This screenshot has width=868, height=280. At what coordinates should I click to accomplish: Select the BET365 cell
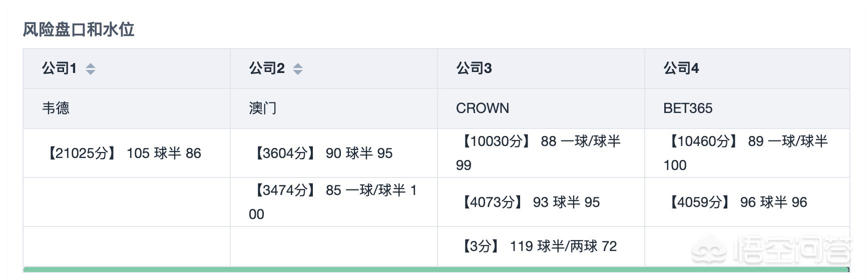coord(747,108)
